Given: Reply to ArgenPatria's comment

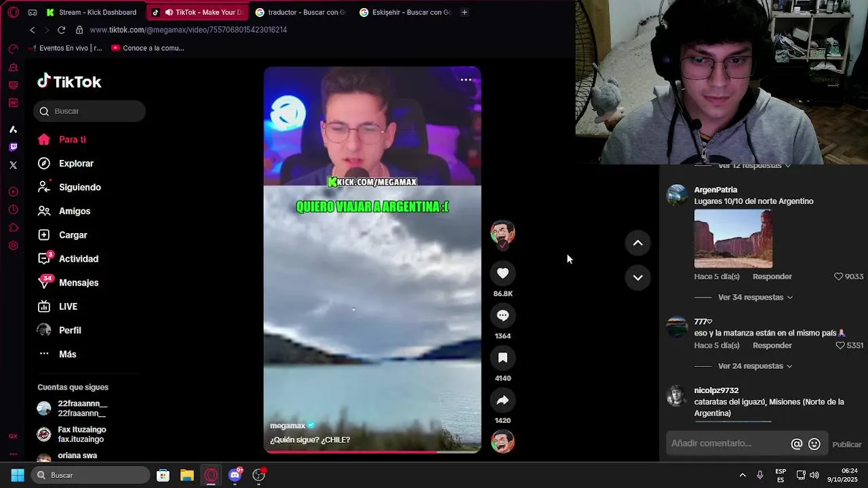Looking at the screenshot, I should 772,277.
